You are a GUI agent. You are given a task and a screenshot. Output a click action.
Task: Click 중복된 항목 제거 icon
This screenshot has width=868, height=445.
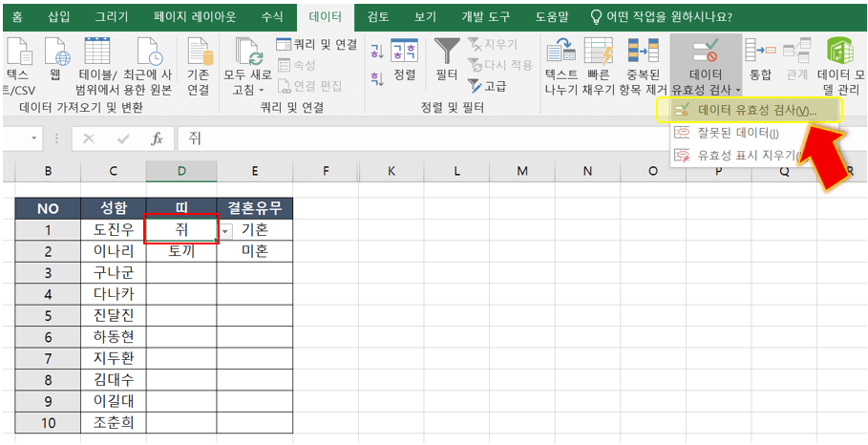click(x=643, y=52)
